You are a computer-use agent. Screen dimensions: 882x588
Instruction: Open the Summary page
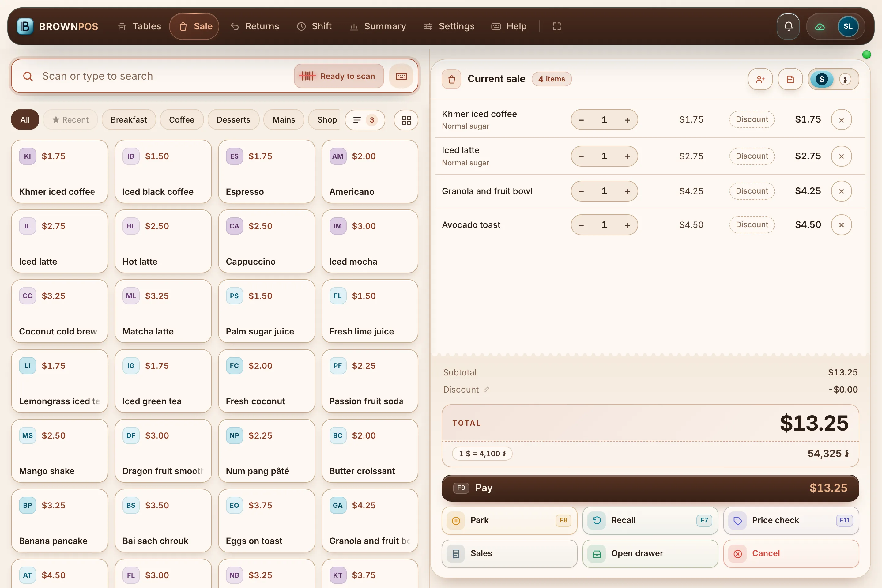(x=378, y=26)
